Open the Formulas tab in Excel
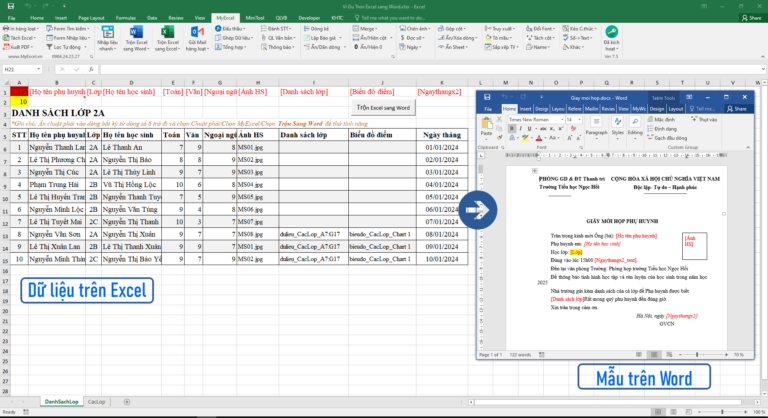 125,18
